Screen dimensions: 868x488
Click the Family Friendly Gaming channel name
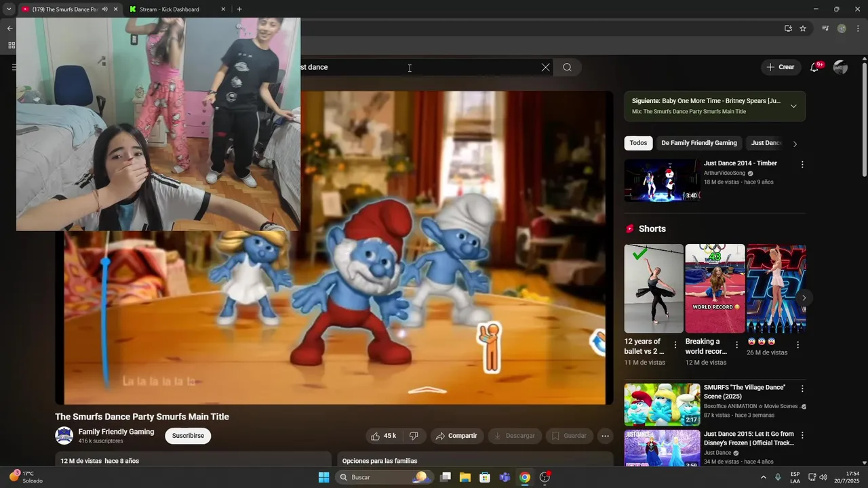(116, 432)
